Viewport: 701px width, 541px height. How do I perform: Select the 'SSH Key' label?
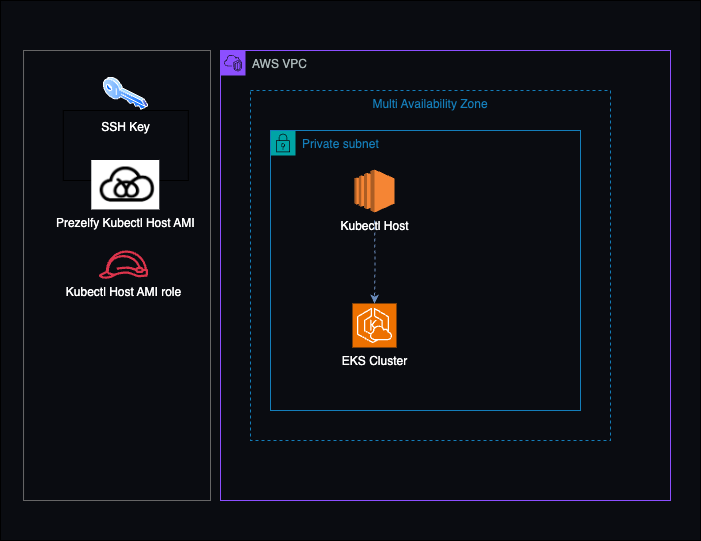click(125, 127)
